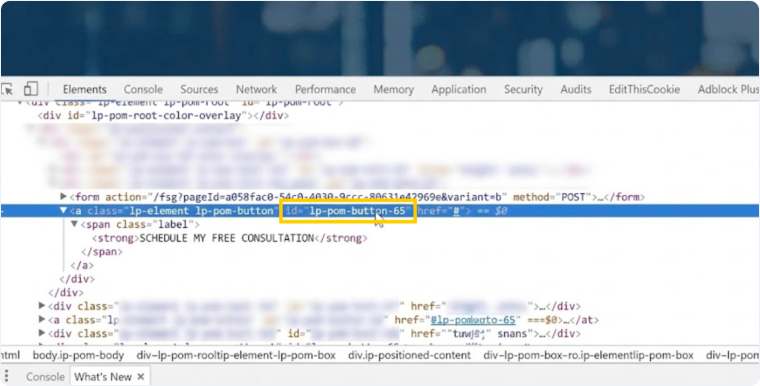The image size is (760, 386).
Task: Switch to the Elements tab
Action: (84, 90)
